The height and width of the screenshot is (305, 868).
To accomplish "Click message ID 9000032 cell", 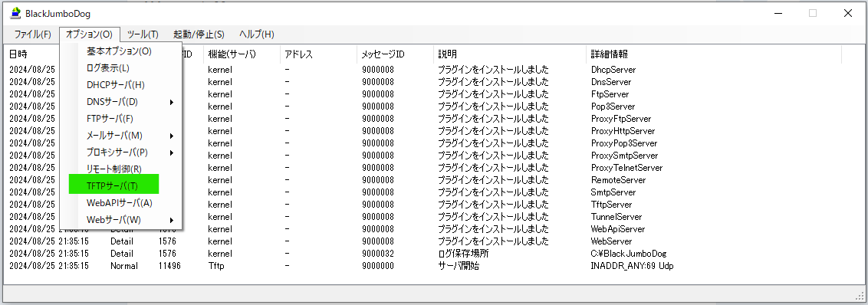I will 377,254.
